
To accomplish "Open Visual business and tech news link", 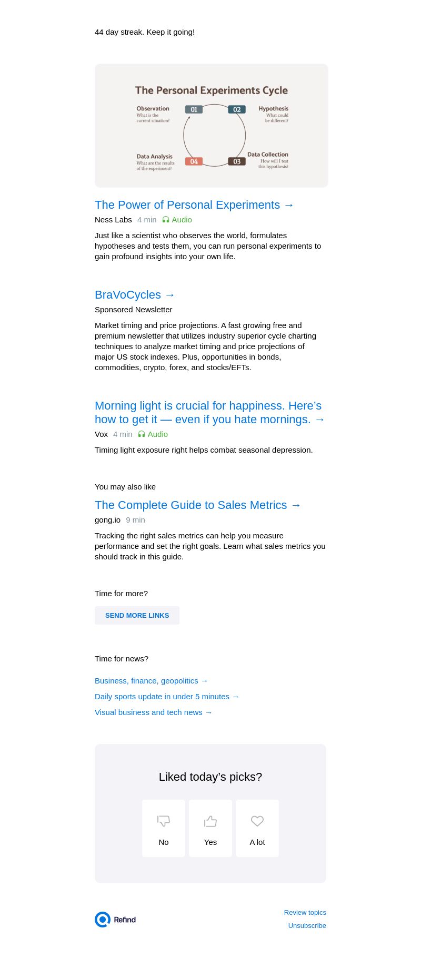I will pyautogui.click(x=154, y=712).
